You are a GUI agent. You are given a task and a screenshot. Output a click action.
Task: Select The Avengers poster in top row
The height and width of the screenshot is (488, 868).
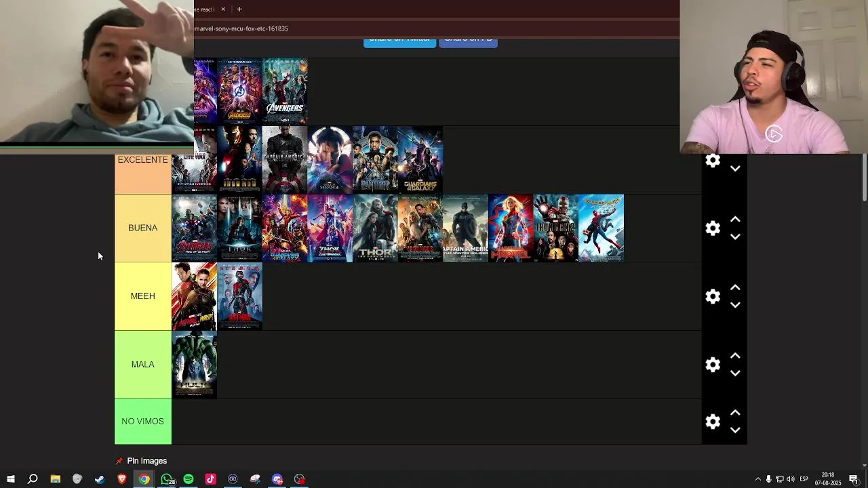pos(285,91)
